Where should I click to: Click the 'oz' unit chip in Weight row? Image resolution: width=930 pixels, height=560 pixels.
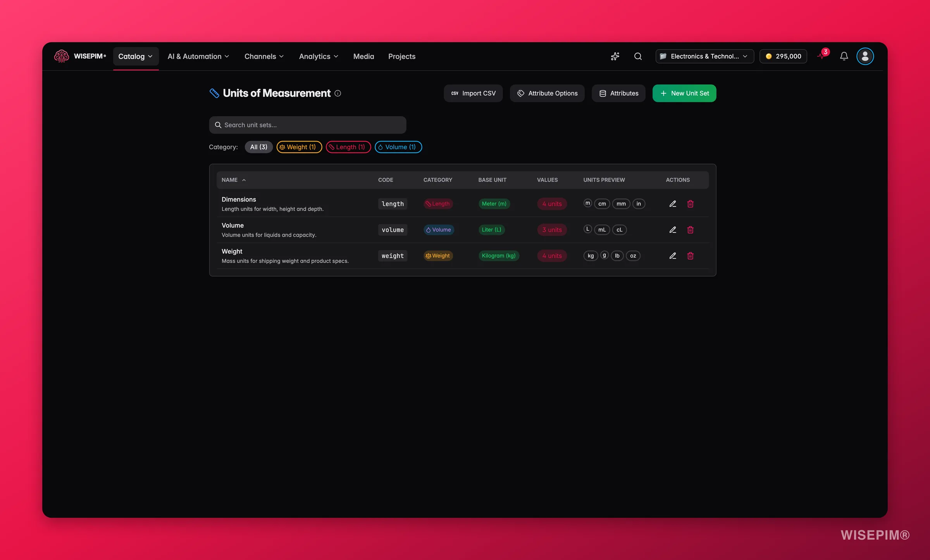click(633, 256)
